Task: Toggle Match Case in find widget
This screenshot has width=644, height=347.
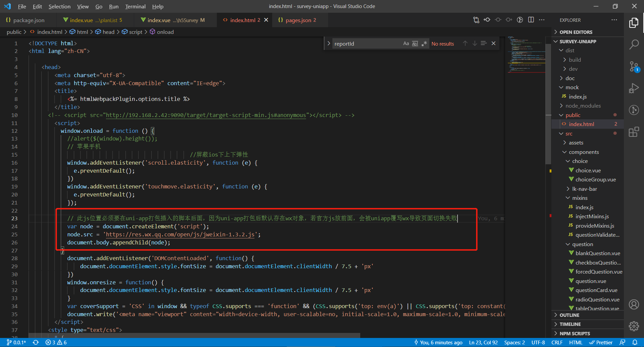Action: pos(406,44)
